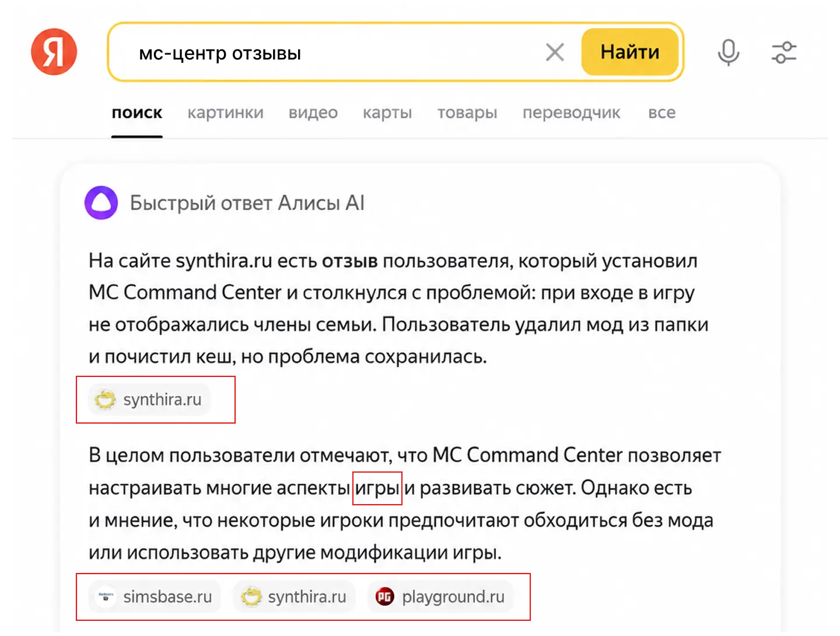Open the playground.ru source chip
Viewport: 840px width, 636px height.
(x=440, y=597)
